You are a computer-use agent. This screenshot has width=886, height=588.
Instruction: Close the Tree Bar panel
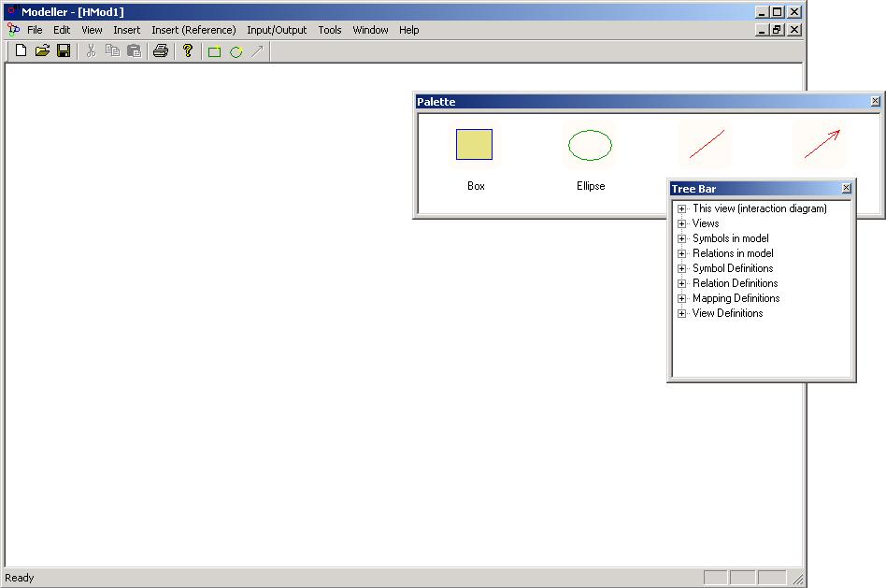pyautogui.click(x=846, y=188)
